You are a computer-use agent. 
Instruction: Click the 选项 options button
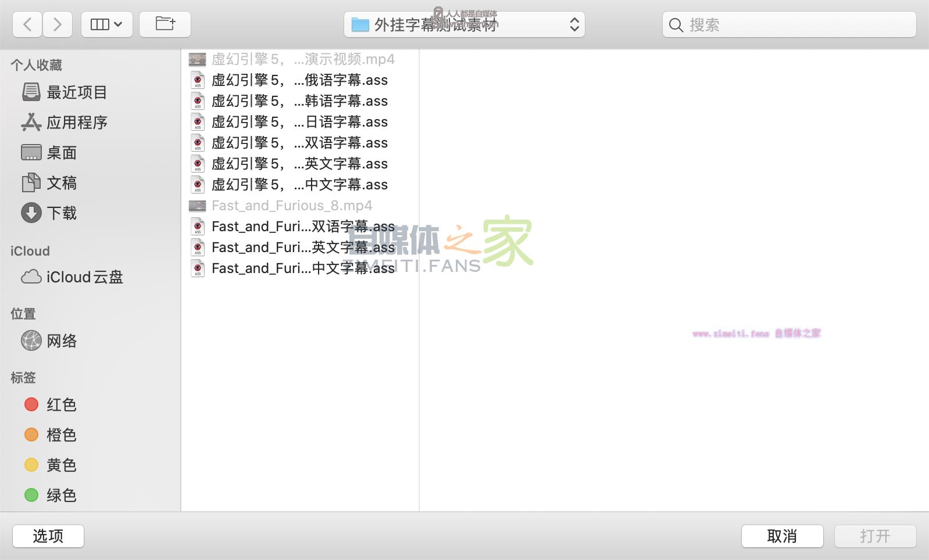(x=48, y=536)
